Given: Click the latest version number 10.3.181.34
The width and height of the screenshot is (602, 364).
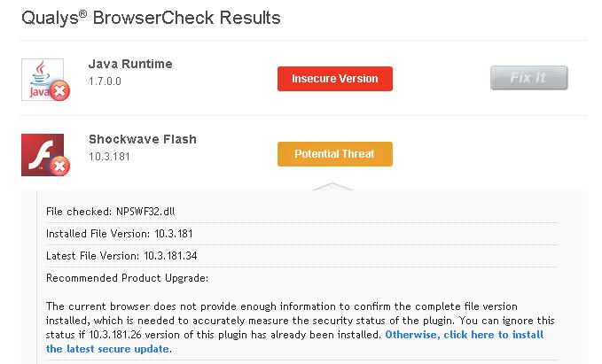Looking at the screenshot, I should tap(175, 256).
